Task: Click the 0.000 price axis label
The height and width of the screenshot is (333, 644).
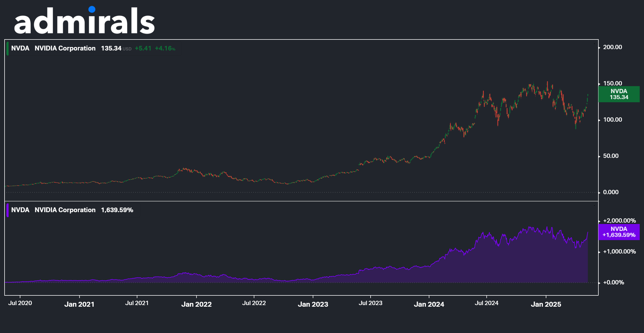Action: click(x=611, y=192)
